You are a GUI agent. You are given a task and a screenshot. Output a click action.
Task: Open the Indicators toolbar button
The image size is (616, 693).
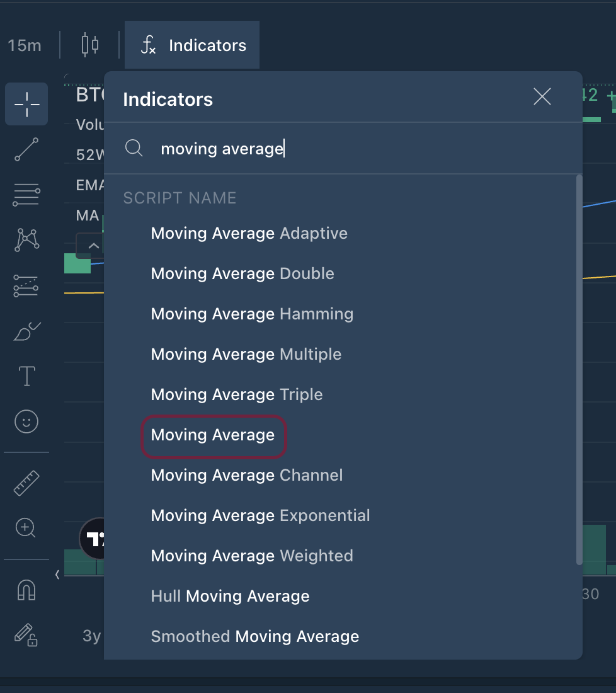pyautogui.click(x=193, y=45)
